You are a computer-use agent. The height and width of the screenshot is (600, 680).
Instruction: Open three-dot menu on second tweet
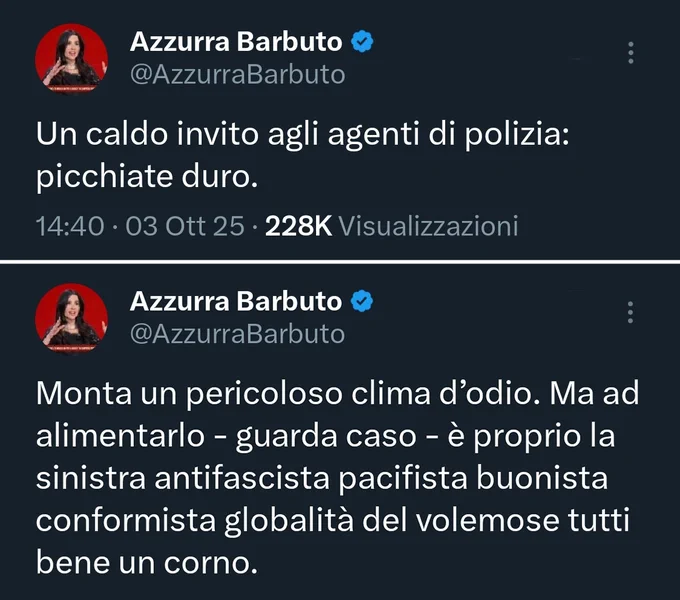[x=631, y=312]
